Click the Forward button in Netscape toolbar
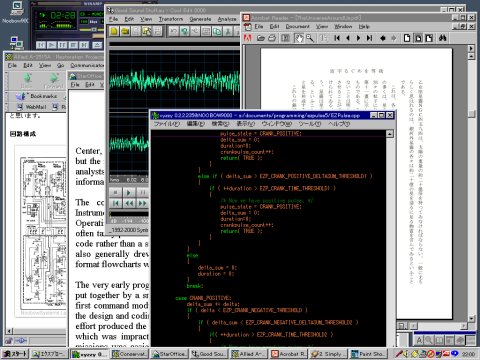This screenshot has height=360, width=480. [x=54, y=81]
